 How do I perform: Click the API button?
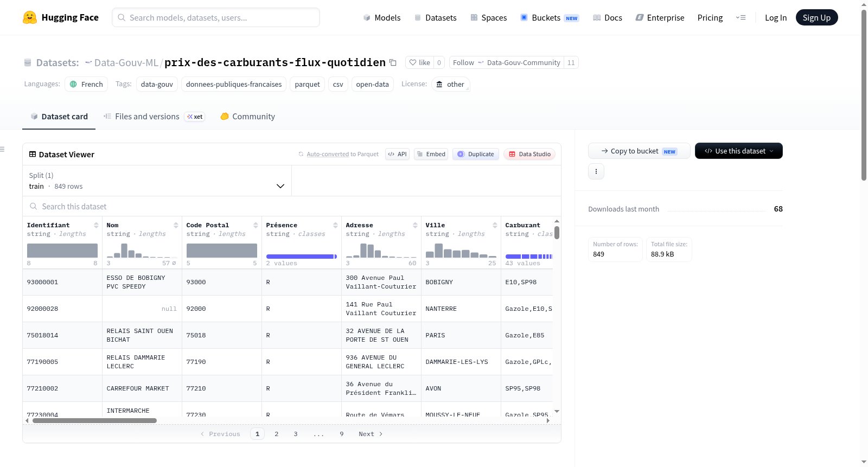point(397,154)
